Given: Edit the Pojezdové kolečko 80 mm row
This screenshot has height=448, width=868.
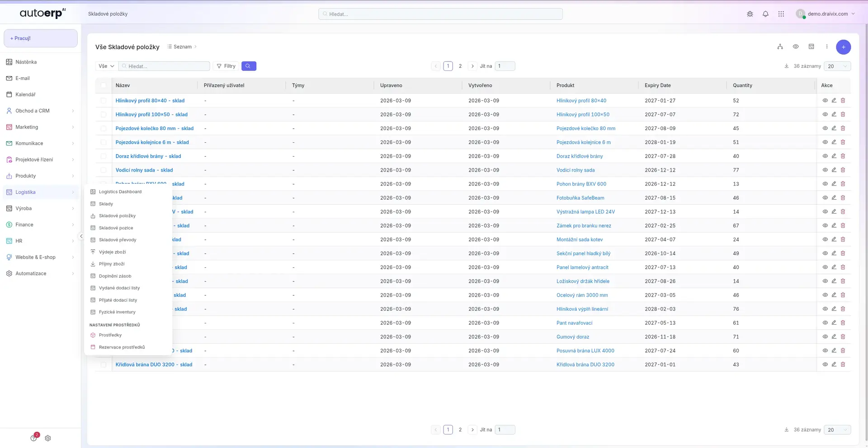Looking at the screenshot, I should (x=834, y=128).
